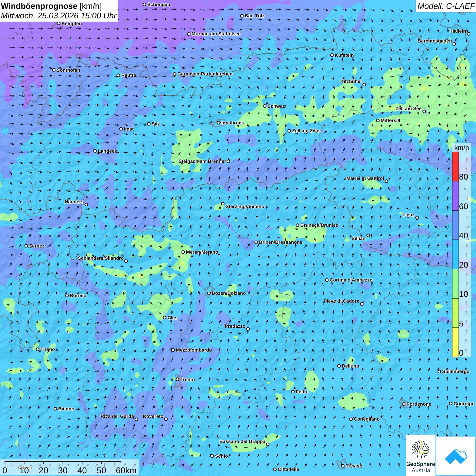Click the Zernez label
The width and height of the screenshot is (476, 476).
(x=37, y=246)
